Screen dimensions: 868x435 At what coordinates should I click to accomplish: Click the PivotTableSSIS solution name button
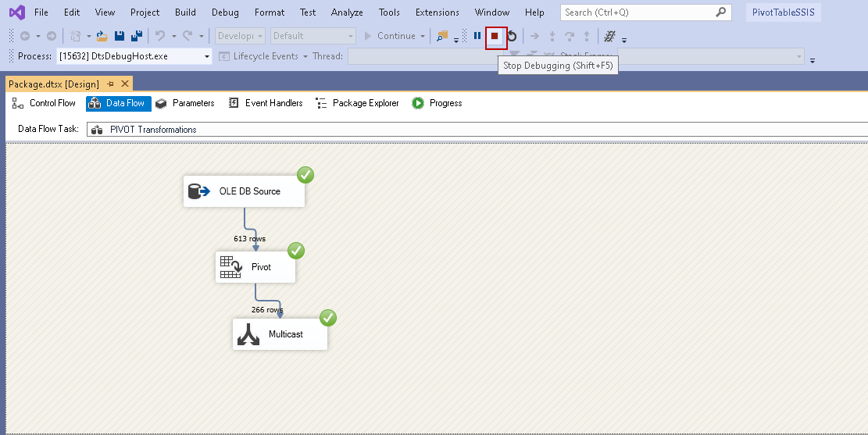point(784,12)
